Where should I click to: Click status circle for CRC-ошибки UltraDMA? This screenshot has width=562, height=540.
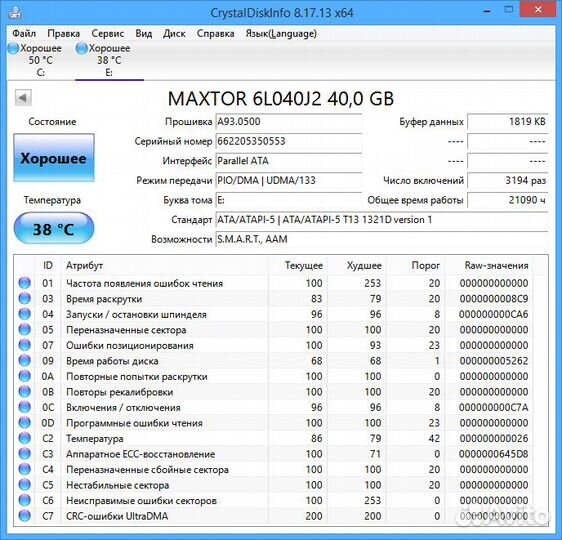click(25, 516)
